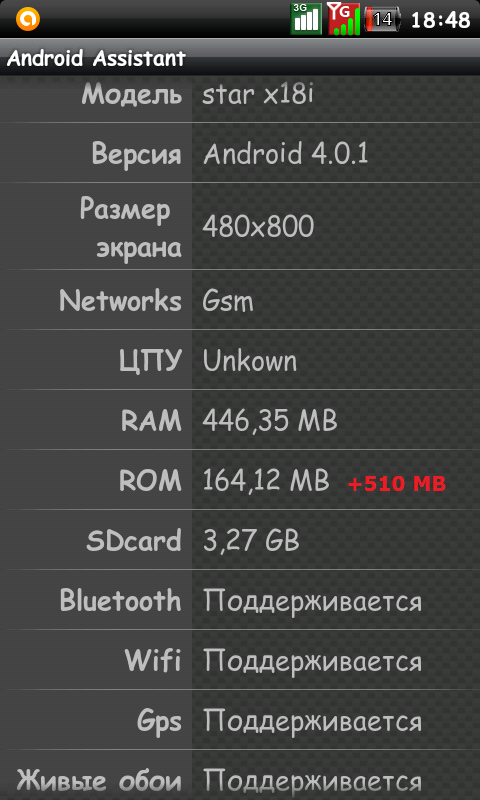The width and height of the screenshot is (480, 800).
Task: Tap the red YG signal indicator icon
Action: (344, 19)
